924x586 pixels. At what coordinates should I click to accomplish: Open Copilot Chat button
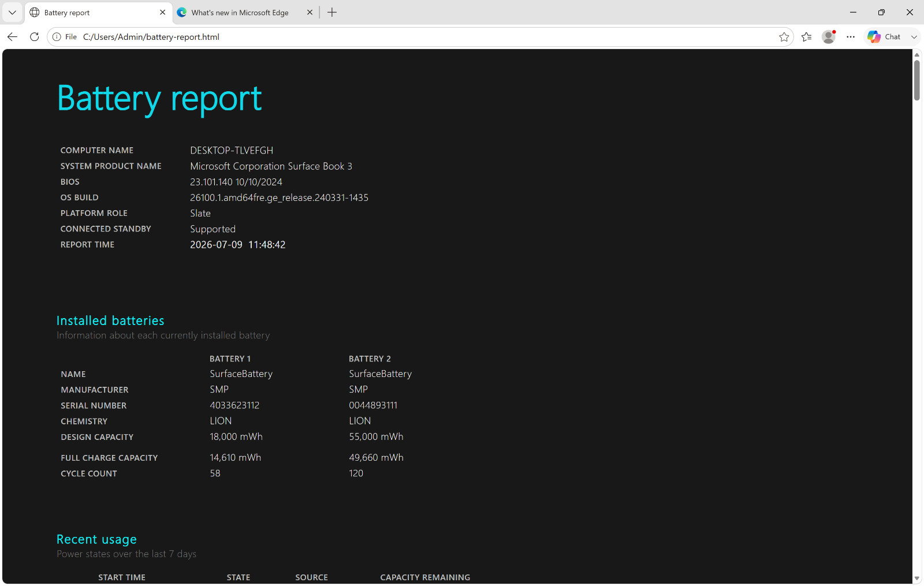(885, 37)
